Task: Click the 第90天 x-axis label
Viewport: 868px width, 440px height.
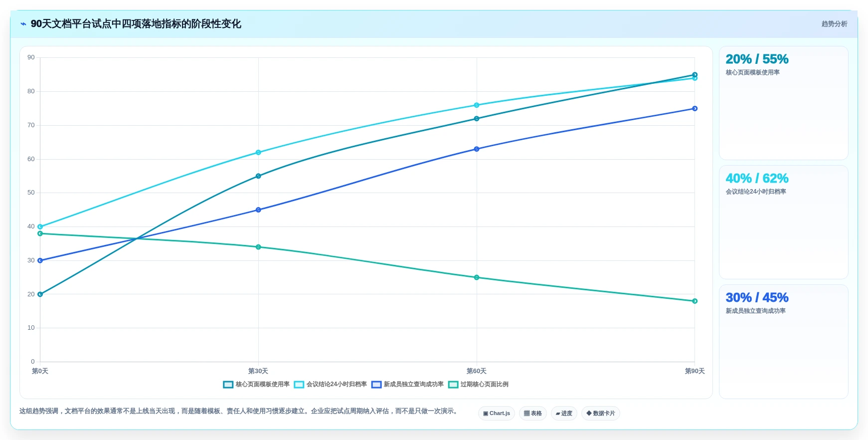Action: point(694,371)
